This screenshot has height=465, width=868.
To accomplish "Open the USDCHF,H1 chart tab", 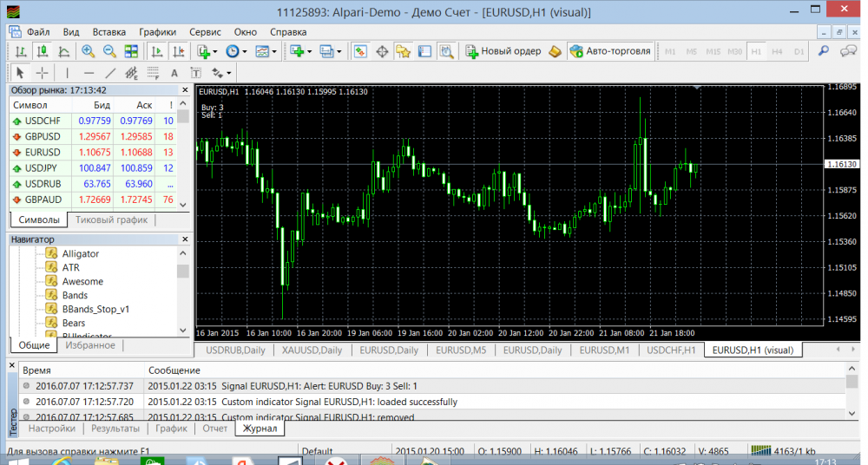I will [671, 350].
